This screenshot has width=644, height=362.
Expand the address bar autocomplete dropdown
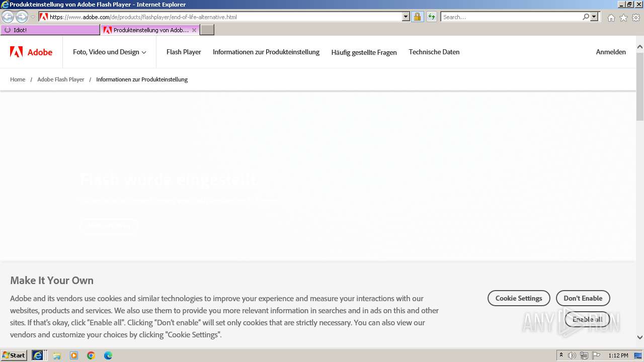pos(406,17)
